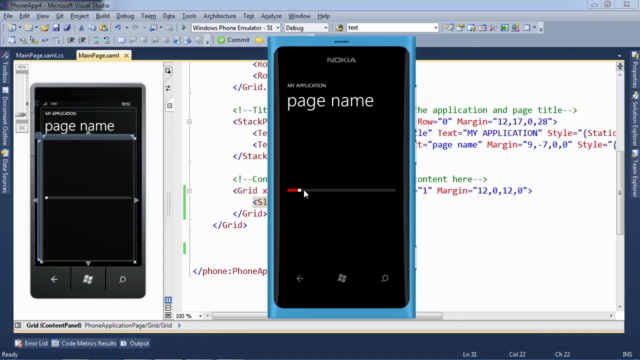Open the Error List panel
This screenshot has width=640, height=360.
[32, 343]
